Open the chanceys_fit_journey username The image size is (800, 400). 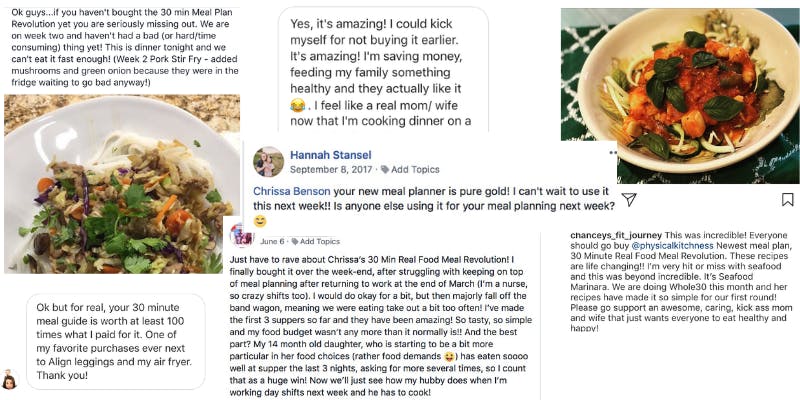click(x=616, y=235)
